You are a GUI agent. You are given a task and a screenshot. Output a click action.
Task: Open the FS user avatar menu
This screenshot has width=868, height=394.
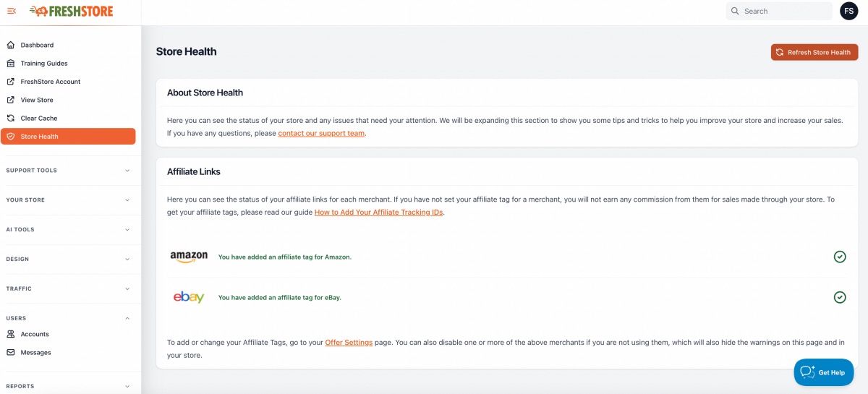point(849,11)
